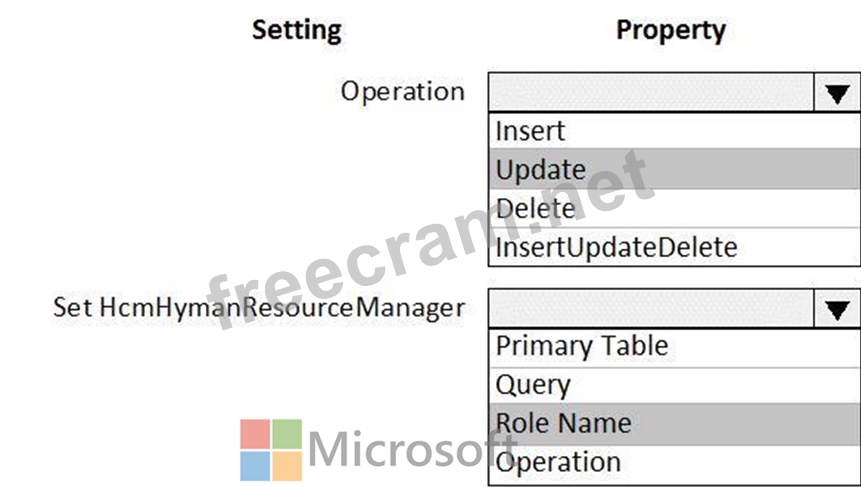The height and width of the screenshot is (487, 861).
Task: Select Delete in the Operation list
Action: tap(536, 209)
